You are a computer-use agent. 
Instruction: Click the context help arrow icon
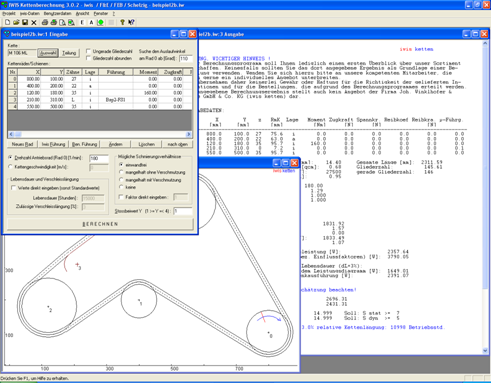pyautogui.click(x=131, y=22)
